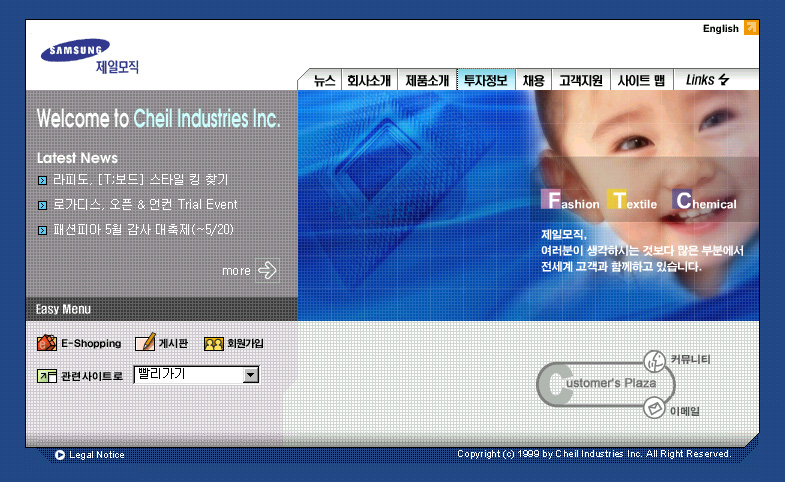Viewport: 785px width, 482px height.
Task: Click the 제일모직 logo text
Action: (x=117, y=67)
